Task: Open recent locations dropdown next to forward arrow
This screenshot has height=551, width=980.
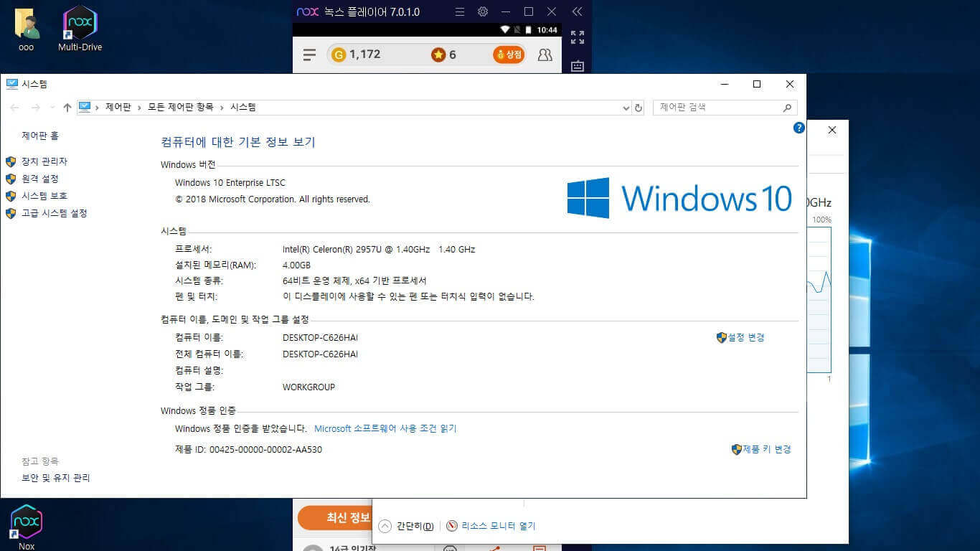Action: click(52, 108)
